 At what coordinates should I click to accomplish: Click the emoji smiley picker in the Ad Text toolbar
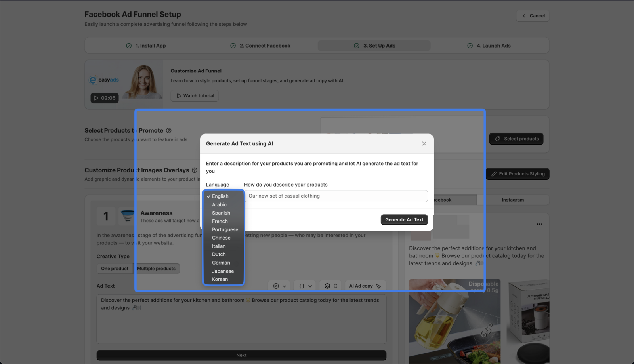pyautogui.click(x=328, y=286)
